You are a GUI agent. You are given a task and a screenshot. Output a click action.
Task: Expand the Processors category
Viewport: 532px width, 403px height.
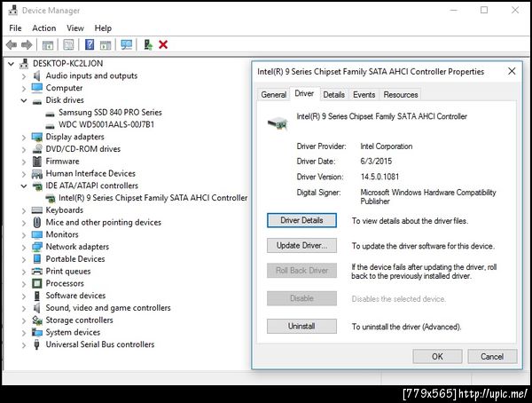(x=24, y=284)
